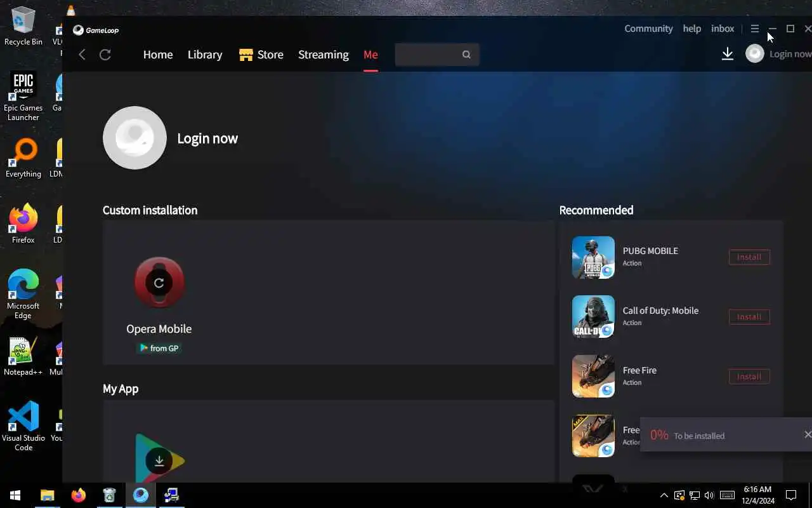Install PUBG MOBILE
This screenshot has height=508, width=812.
(749, 257)
